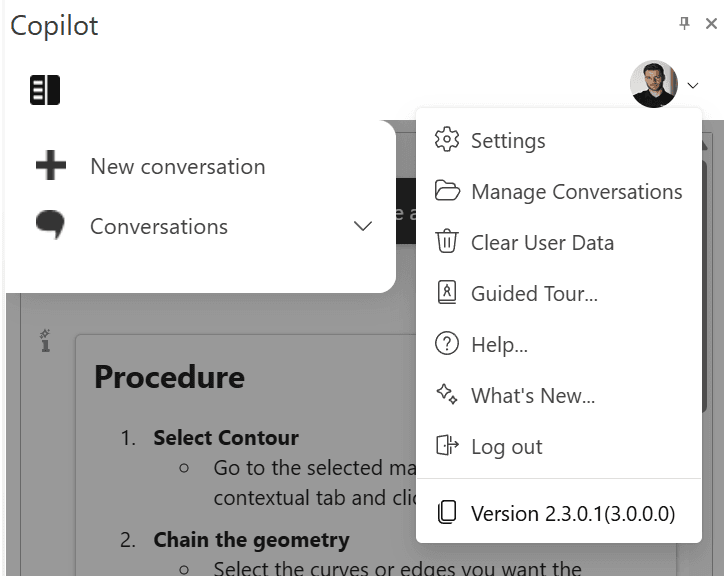Image resolution: width=724 pixels, height=576 pixels.
Task: Choose Log out from the menu
Action: (x=559, y=446)
